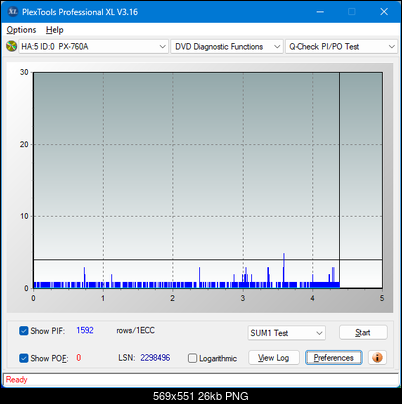The image size is (402, 404).
Task: Minimize the PlexTools window
Action: tap(320, 12)
